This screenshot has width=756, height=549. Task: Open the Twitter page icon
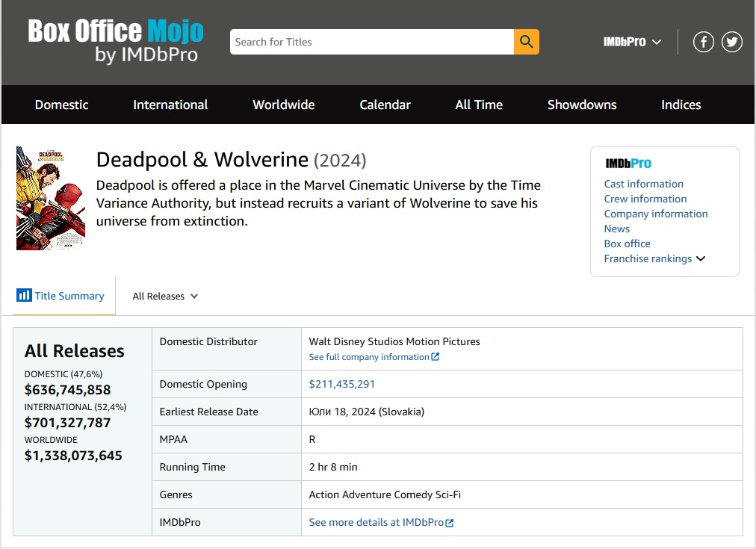(x=732, y=42)
